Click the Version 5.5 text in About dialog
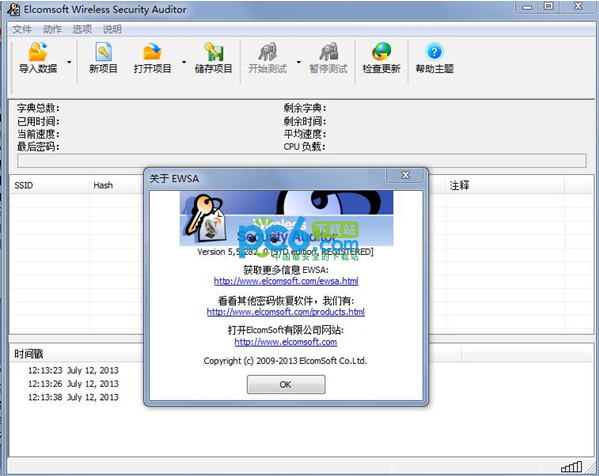This screenshot has height=476, width=599. (285, 252)
